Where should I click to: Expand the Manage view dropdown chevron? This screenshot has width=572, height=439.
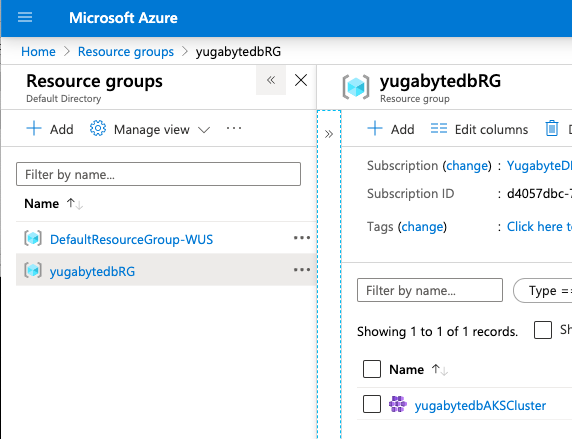tap(204, 130)
